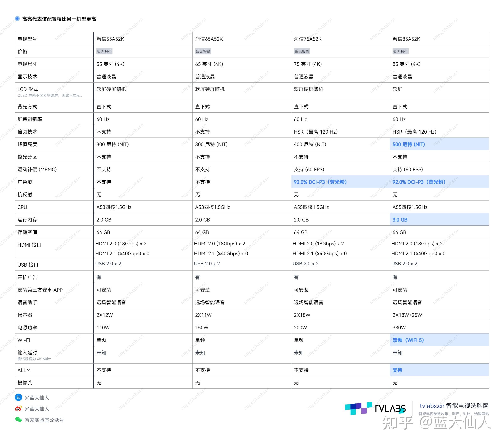Click highlighted 500 尼特 (NIT) cell
Screen dimensions: 504x443
tap(439, 144)
